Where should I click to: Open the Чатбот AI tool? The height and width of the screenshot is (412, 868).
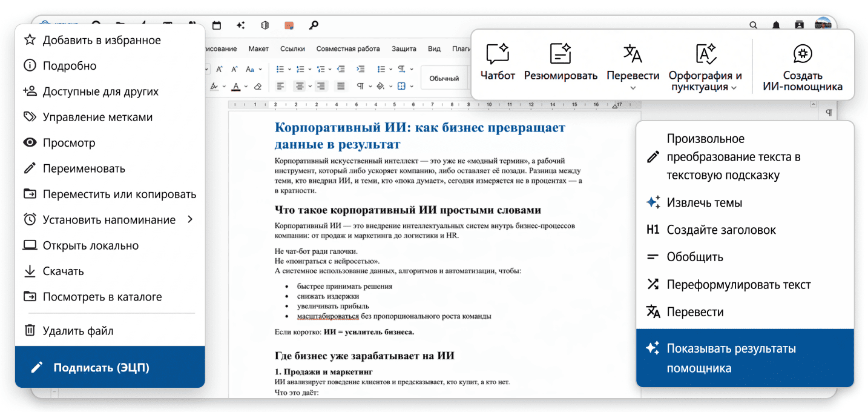pyautogui.click(x=498, y=62)
